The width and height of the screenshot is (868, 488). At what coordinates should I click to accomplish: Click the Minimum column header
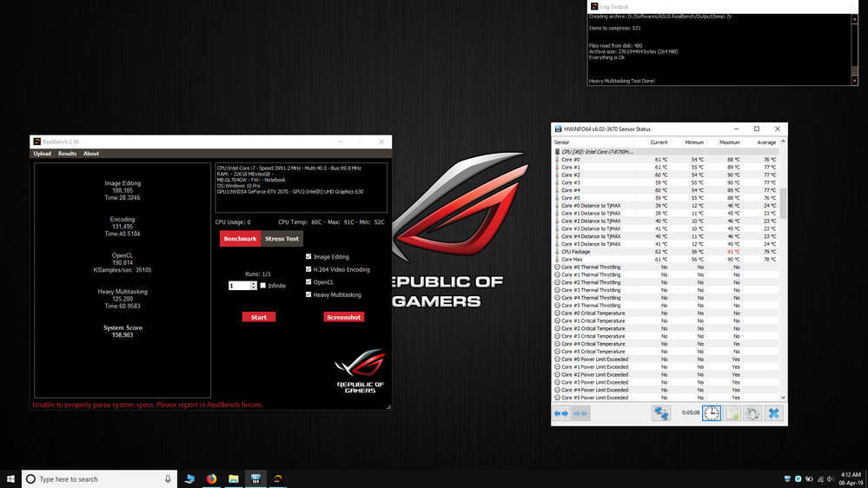coord(689,142)
